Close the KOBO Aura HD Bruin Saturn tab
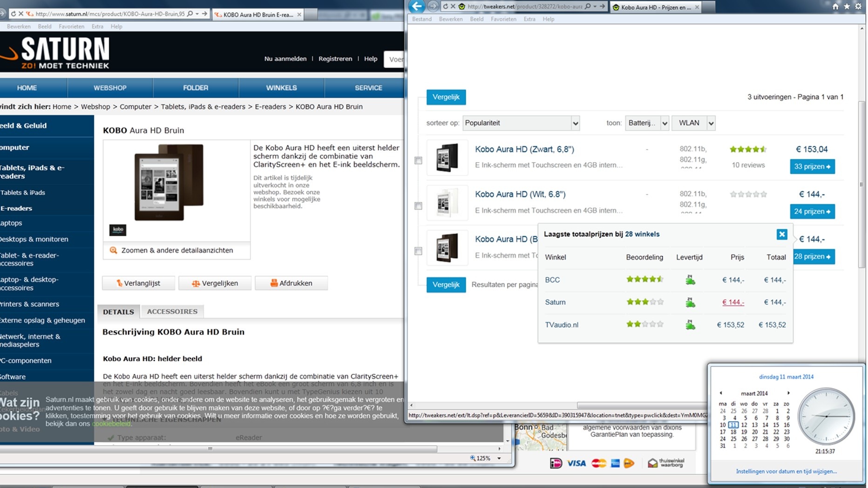Screen dimensions: 868x488 point(299,14)
